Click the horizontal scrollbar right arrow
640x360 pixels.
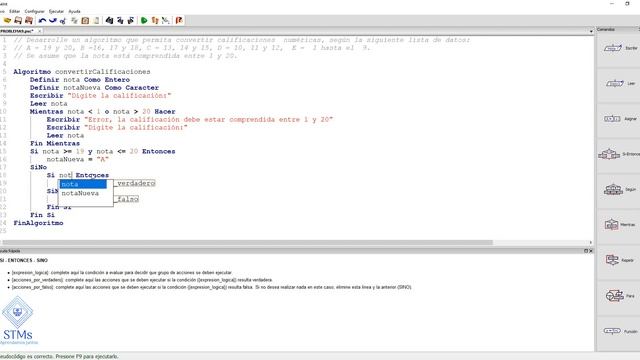click(x=591, y=242)
